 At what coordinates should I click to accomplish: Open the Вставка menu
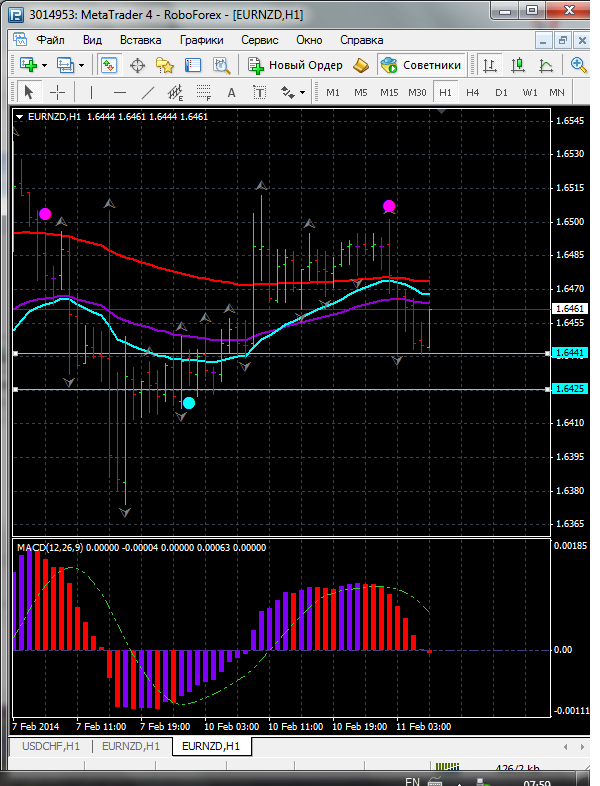point(140,40)
